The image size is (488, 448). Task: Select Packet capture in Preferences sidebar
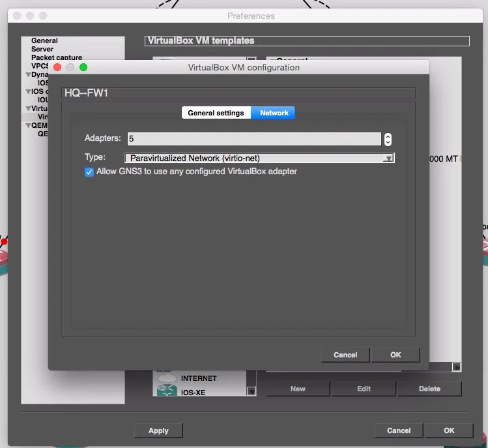click(x=57, y=57)
